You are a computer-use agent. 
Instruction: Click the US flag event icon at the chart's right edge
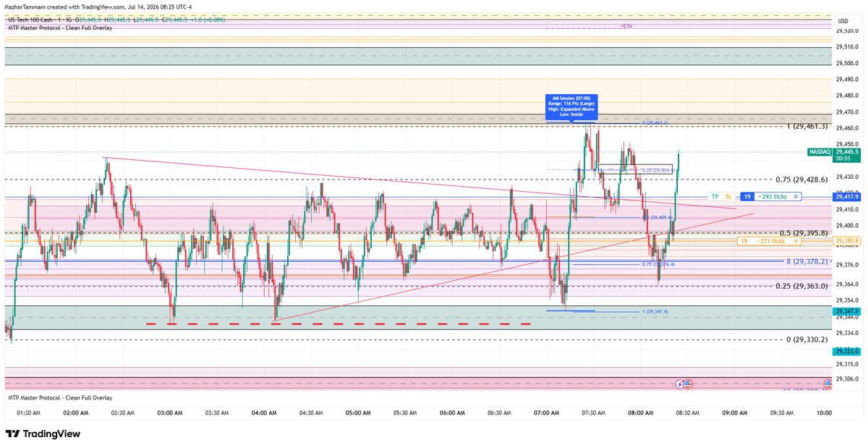coord(687,383)
